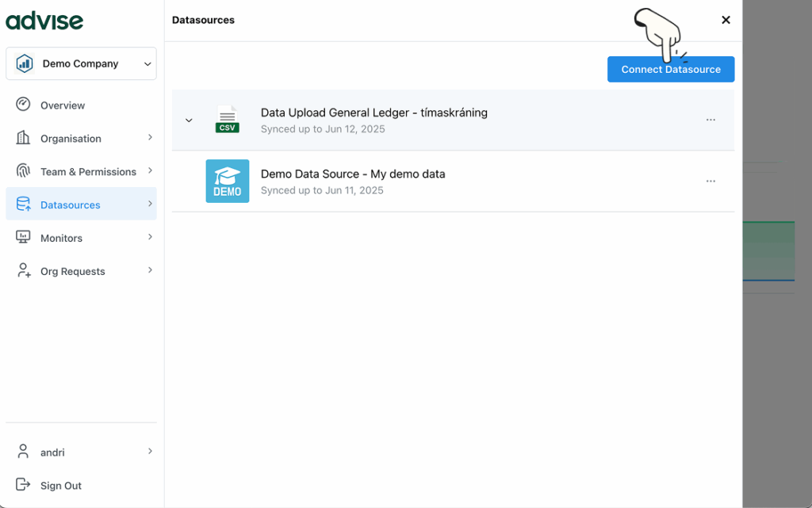Open more options for Demo Data Source
Viewport: 812px width, 508px height.
click(710, 181)
